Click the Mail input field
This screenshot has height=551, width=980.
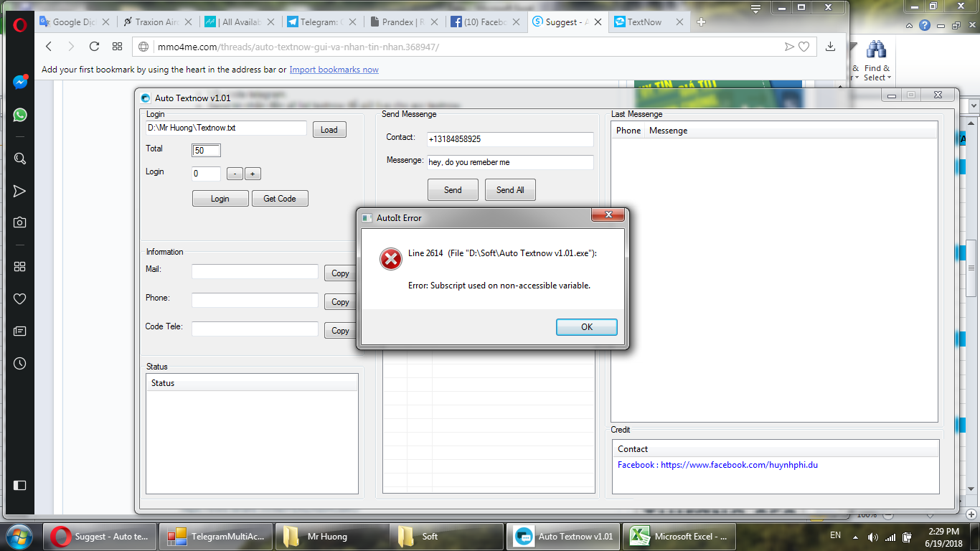tap(255, 271)
